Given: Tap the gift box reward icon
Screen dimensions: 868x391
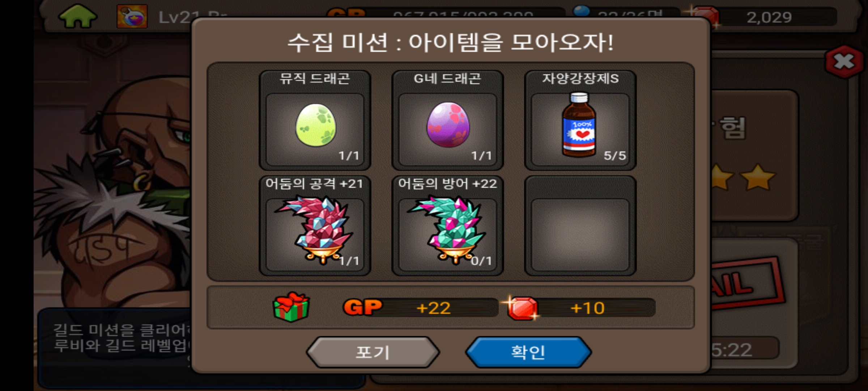Looking at the screenshot, I should click(292, 307).
